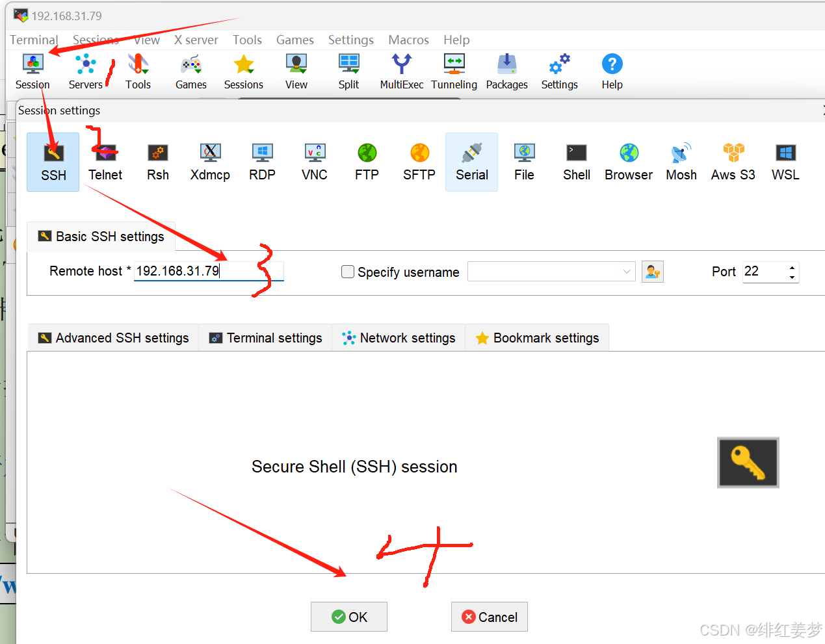Switch to Terminal settings tab
825x644 pixels.
click(265, 338)
